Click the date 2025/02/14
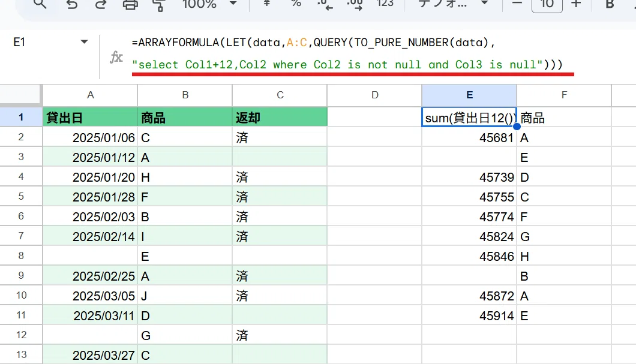This screenshot has width=636, height=364. (103, 237)
